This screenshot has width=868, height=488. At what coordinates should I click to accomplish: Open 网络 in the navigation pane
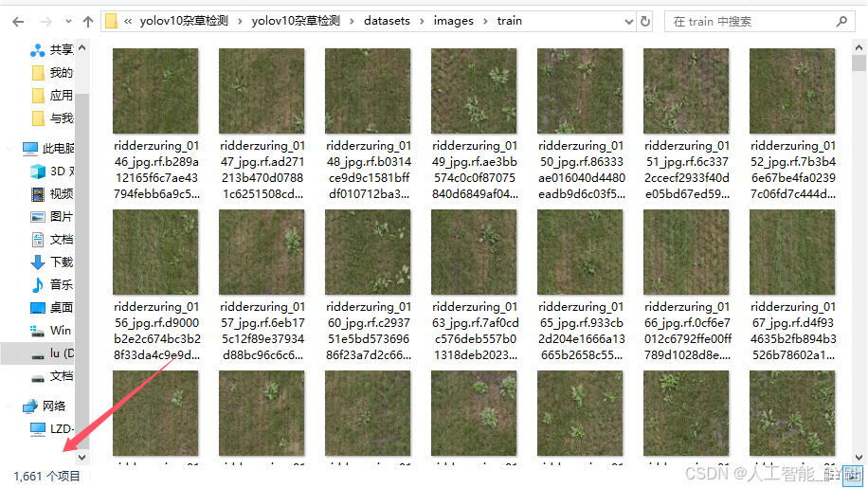tap(45, 407)
